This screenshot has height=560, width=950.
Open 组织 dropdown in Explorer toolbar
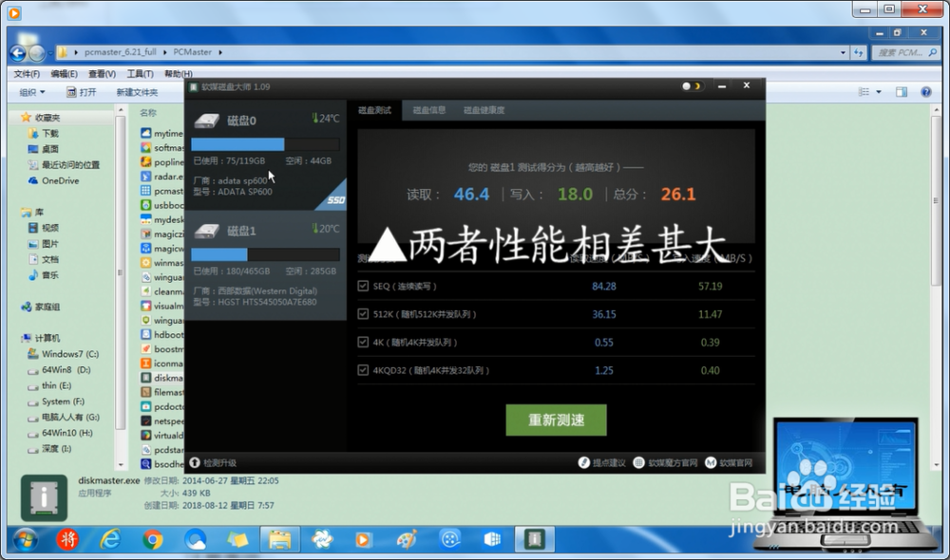[x=32, y=92]
